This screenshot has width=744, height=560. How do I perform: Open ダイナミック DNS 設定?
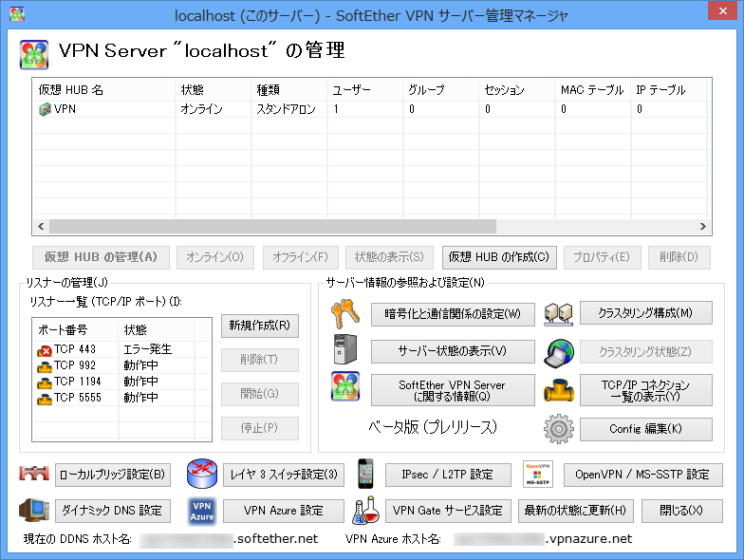click(x=113, y=511)
